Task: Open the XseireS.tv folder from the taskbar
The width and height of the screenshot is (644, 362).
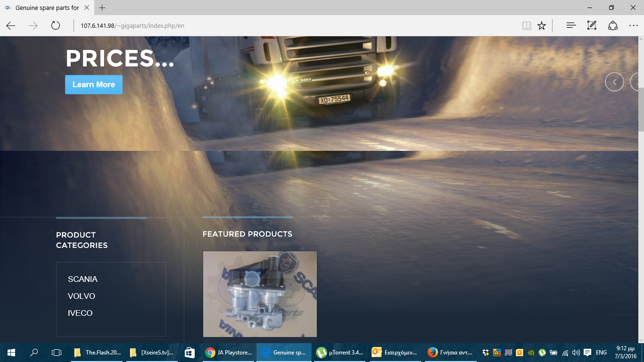Action: point(151,353)
